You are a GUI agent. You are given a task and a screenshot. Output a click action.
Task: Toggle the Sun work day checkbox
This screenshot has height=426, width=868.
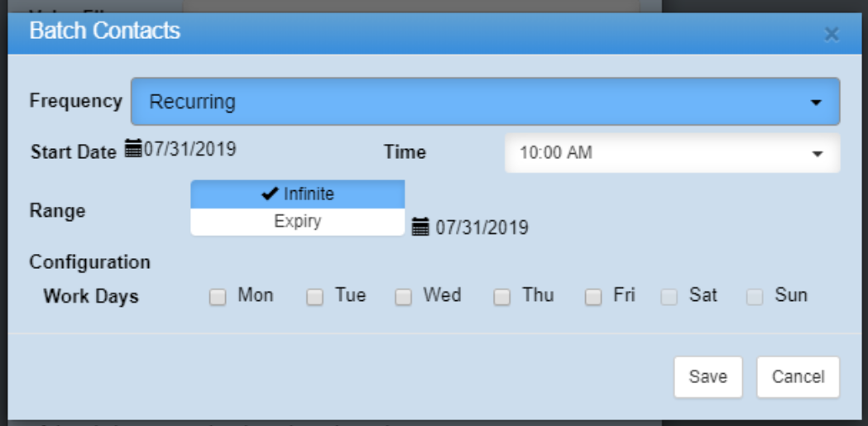click(754, 298)
